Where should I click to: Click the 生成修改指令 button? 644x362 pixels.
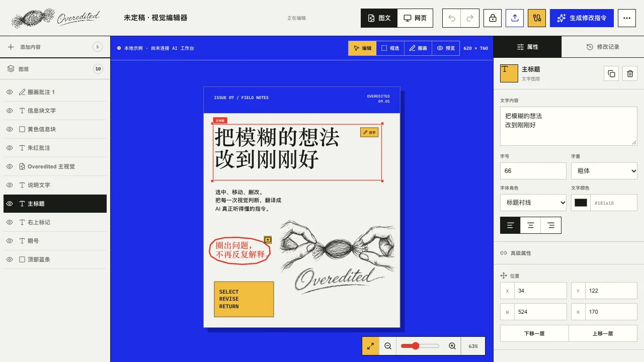(x=582, y=18)
